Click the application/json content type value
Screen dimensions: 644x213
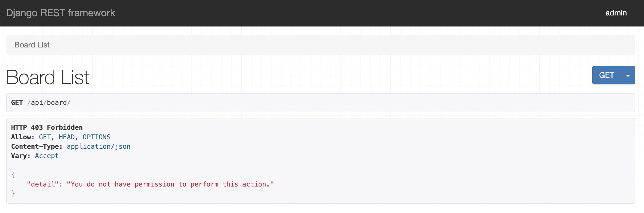99,147
